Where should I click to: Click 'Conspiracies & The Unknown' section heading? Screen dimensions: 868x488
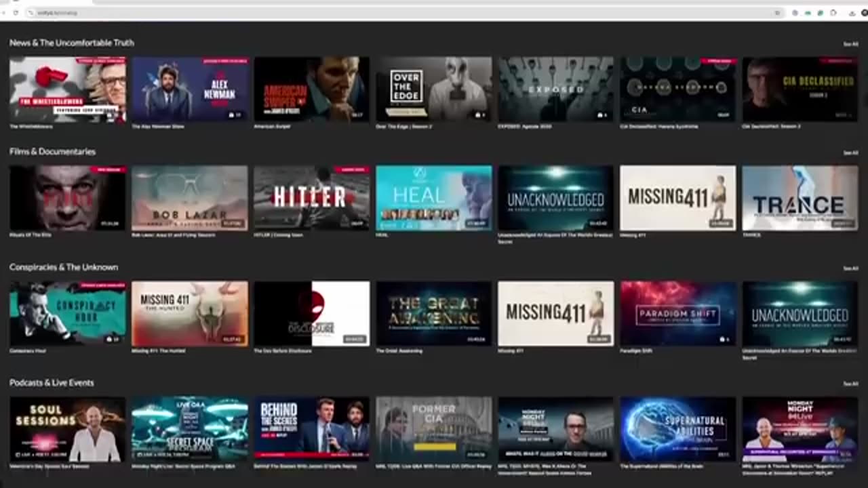64,267
